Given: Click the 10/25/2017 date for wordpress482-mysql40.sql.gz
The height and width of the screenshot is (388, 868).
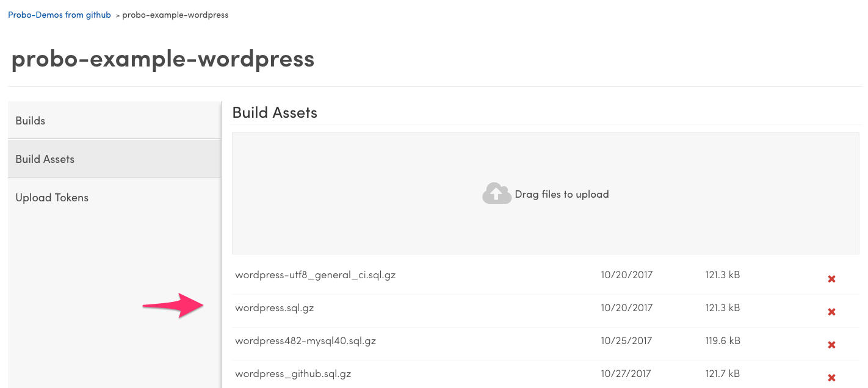Looking at the screenshot, I should coord(626,340).
